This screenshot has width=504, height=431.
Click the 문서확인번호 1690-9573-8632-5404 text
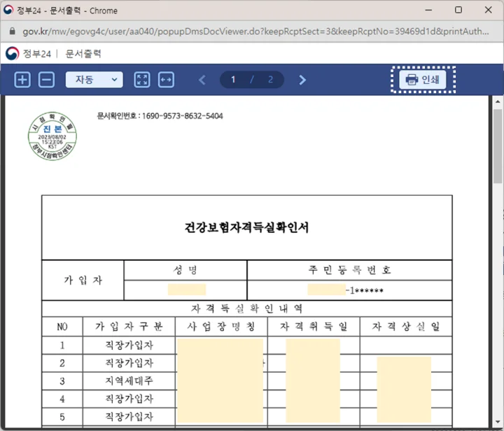pyautogui.click(x=160, y=116)
